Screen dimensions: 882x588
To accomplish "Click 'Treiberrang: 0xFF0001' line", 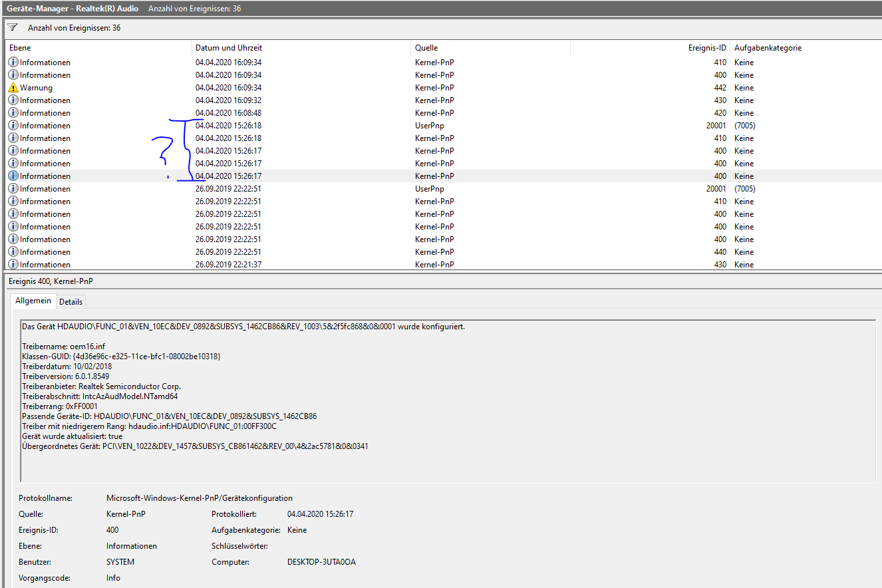I will click(x=60, y=406).
